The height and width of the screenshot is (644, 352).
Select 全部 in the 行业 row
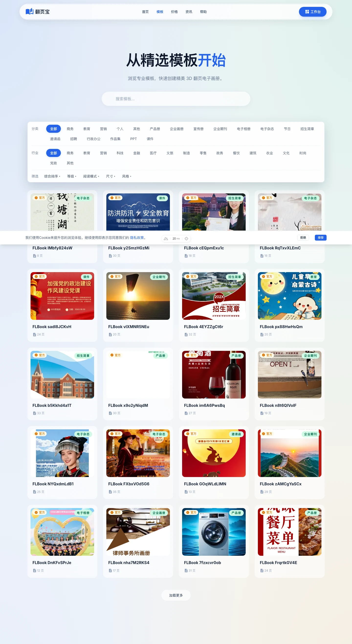(x=54, y=153)
